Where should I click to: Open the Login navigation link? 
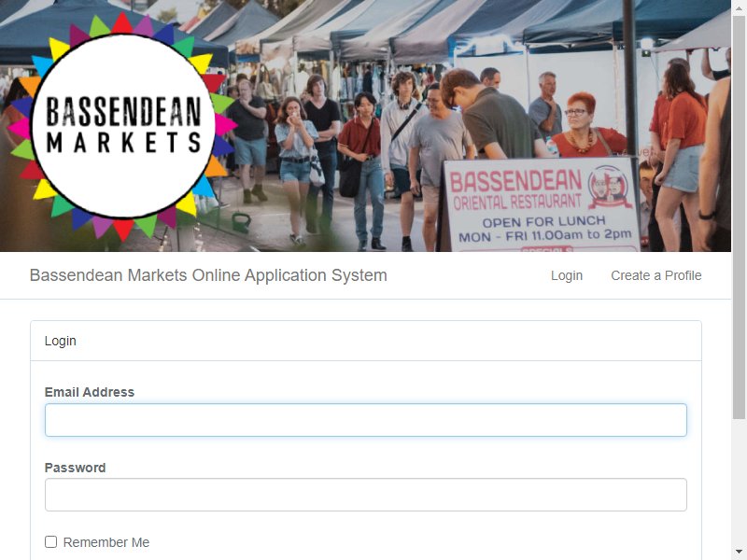coord(567,275)
